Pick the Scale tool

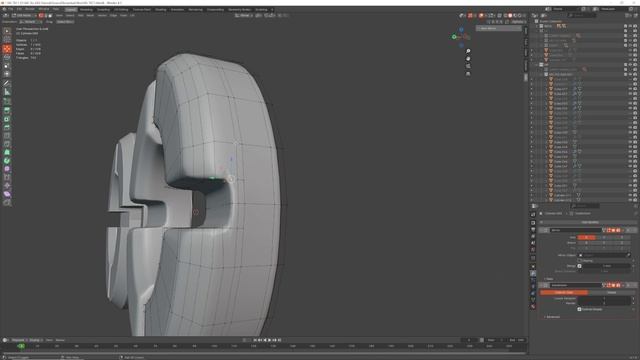7,66
